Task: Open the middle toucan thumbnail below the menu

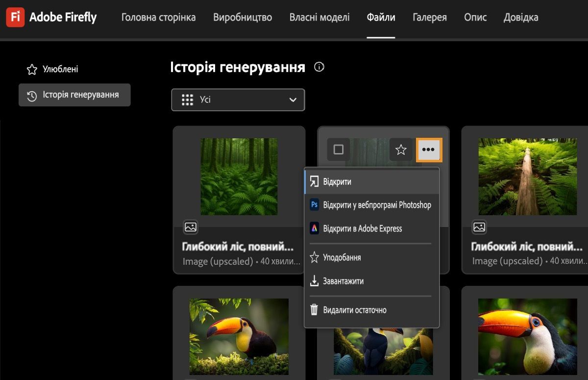Action: pos(384,351)
